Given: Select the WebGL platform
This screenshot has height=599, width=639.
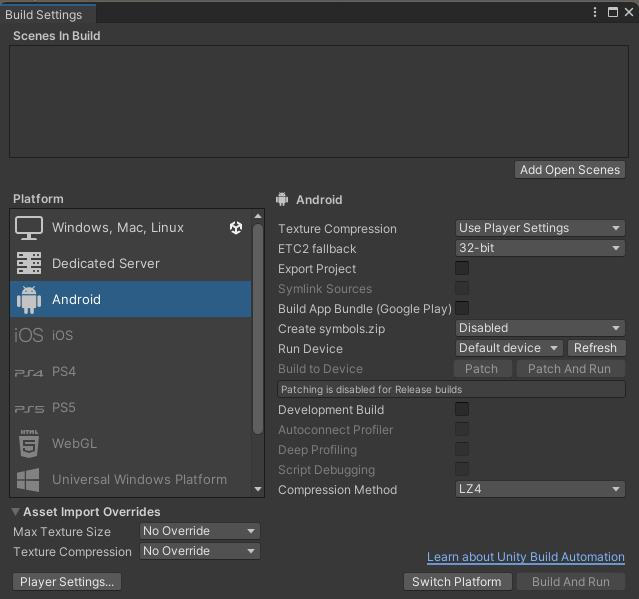Looking at the screenshot, I should [x=130, y=443].
